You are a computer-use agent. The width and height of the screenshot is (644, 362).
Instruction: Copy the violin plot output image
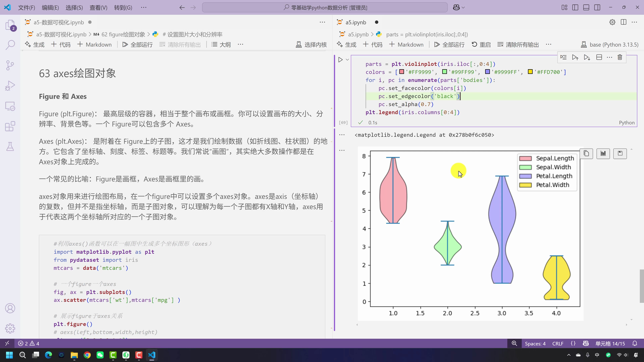pyautogui.click(x=586, y=153)
